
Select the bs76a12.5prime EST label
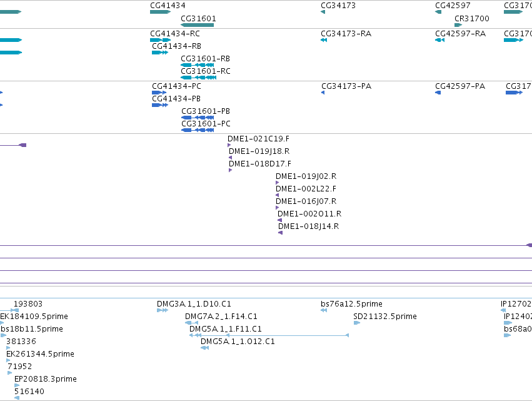[x=351, y=304]
